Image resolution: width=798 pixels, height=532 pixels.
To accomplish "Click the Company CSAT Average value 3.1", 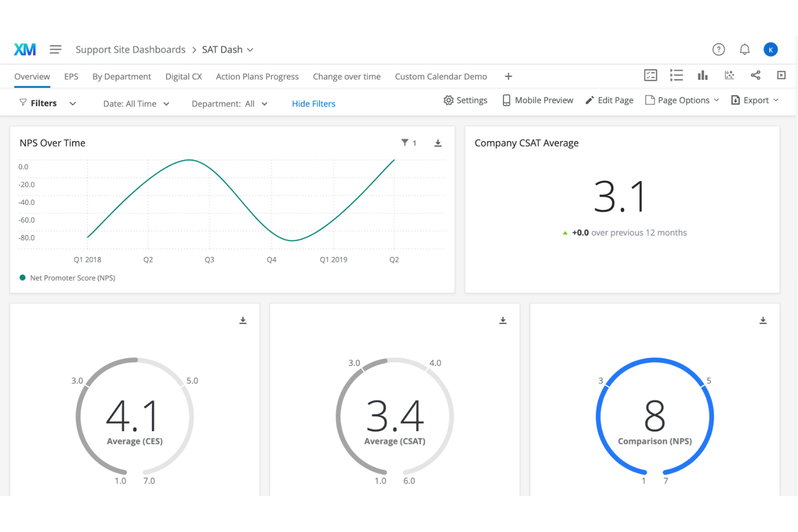I will point(620,197).
